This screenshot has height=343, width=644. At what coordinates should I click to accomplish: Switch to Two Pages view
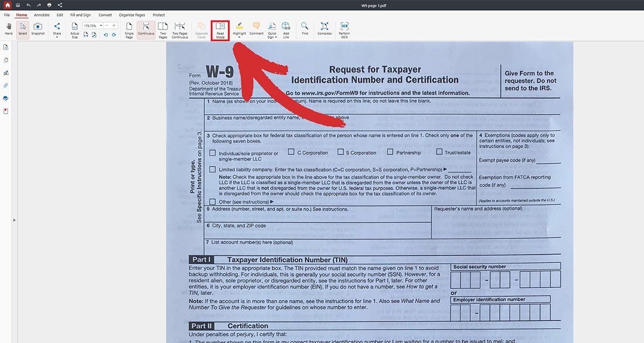[x=163, y=30]
